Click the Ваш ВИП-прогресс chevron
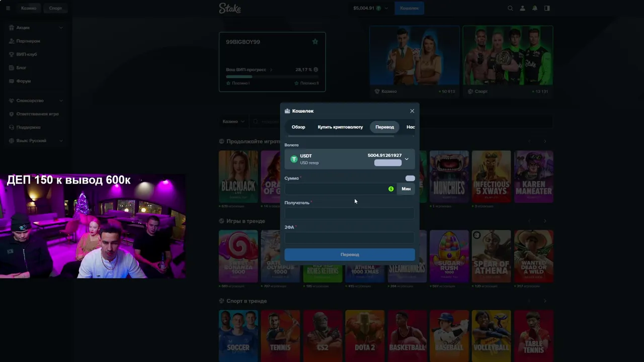This screenshot has width=644, height=362. (271, 70)
